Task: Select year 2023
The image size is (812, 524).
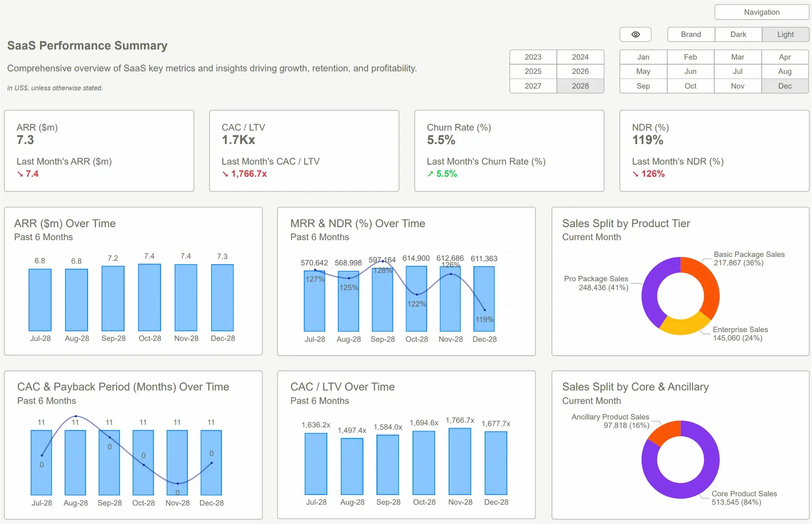Action: [533, 57]
